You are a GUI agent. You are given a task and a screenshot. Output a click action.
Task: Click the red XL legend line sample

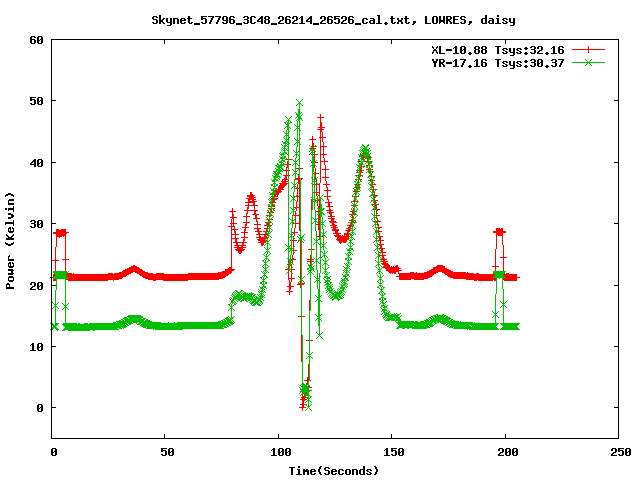(588, 50)
